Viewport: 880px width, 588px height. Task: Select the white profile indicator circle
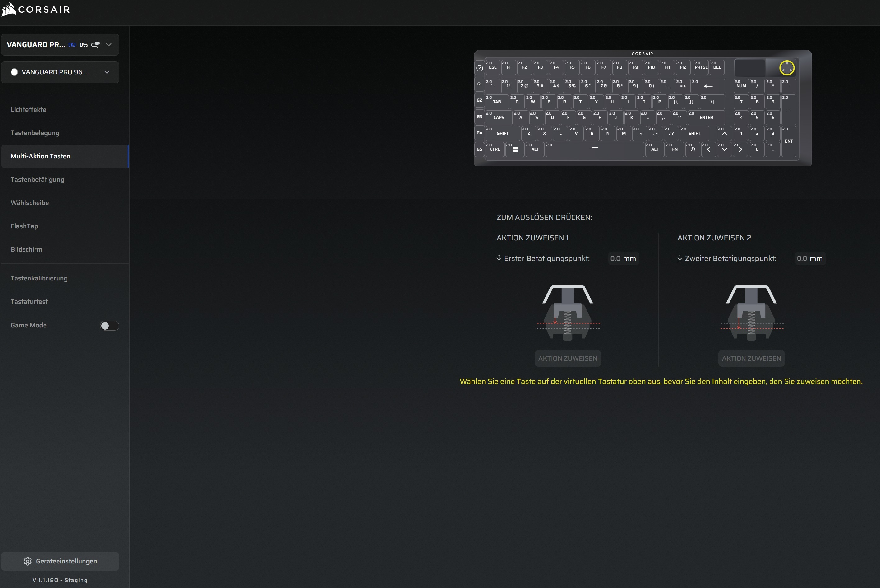14,72
